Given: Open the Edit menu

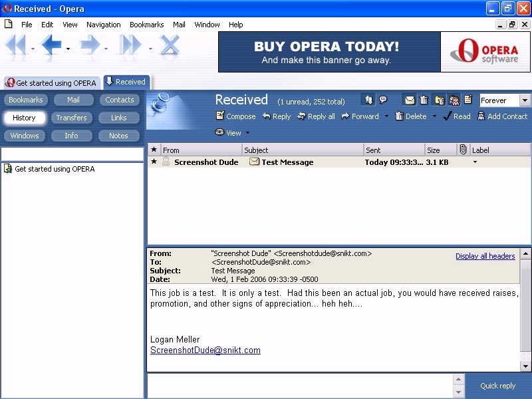Looking at the screenshot, I should click(x=47, y=25).
